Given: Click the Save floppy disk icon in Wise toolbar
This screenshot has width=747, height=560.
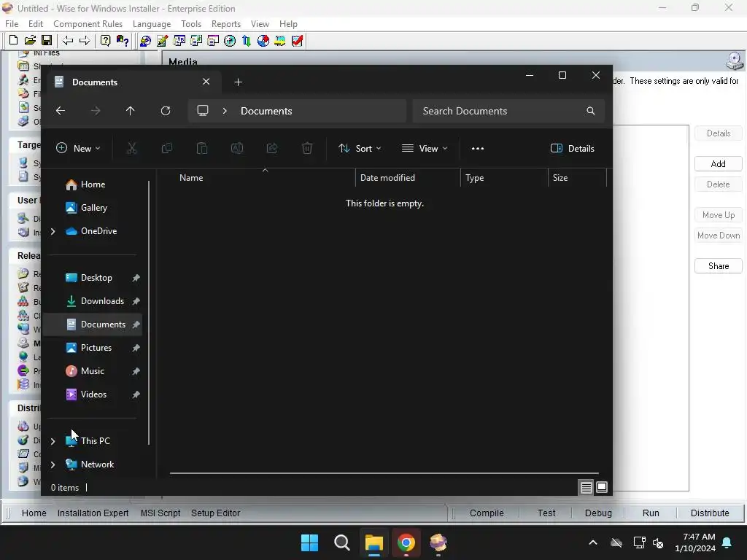Looking at the screenshot, I should coord(47,41).
